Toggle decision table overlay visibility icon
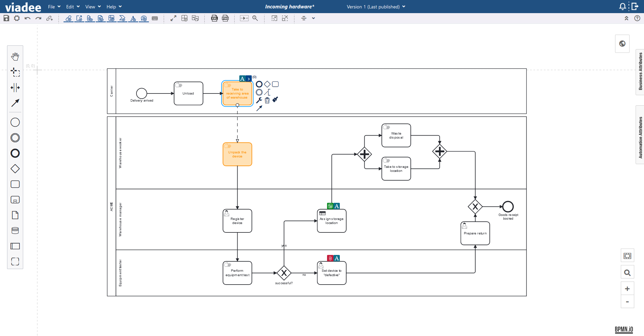644x336 pixels. [112, 18]
